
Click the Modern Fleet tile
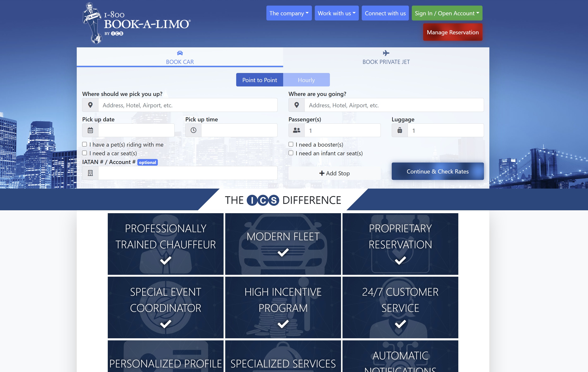point(283,244)
